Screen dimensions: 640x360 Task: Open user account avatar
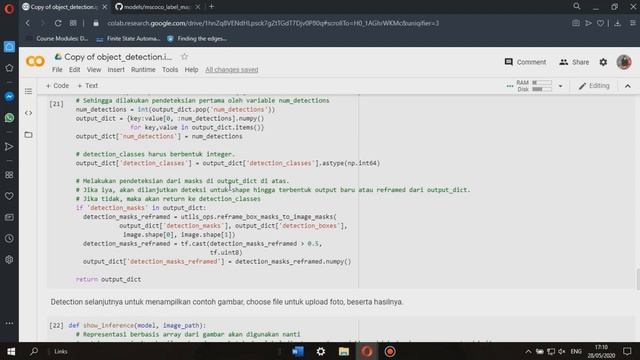(624, 62)
